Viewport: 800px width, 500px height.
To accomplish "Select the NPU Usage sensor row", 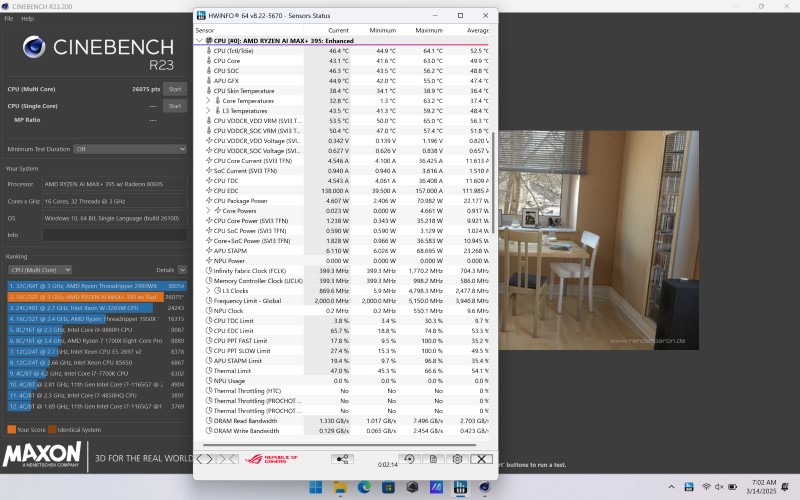I will (342, 381).
